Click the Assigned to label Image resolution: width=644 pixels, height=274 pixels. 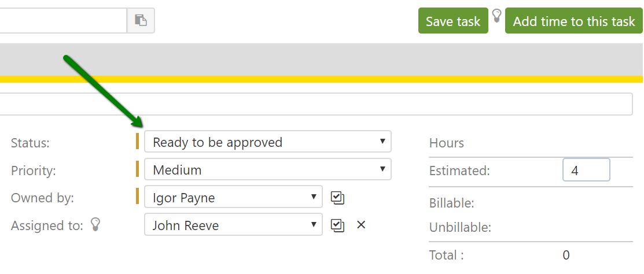(x=46, y=225)
